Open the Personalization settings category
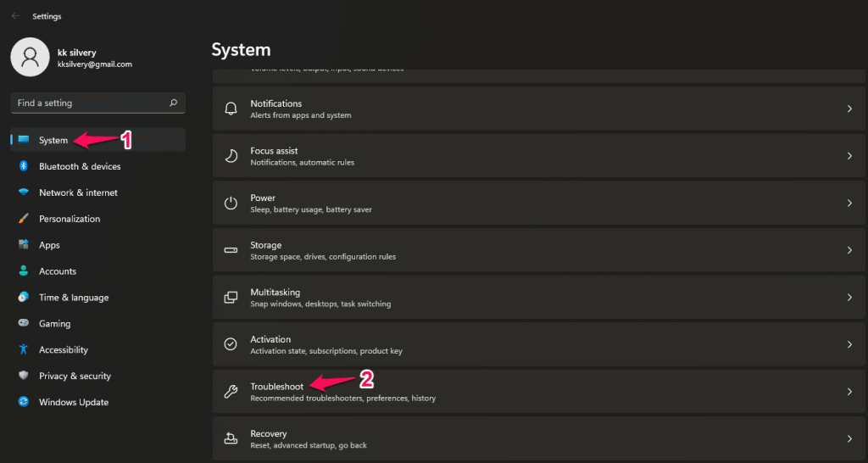This screenshot has width=868, height=463. tap(70, 219)
